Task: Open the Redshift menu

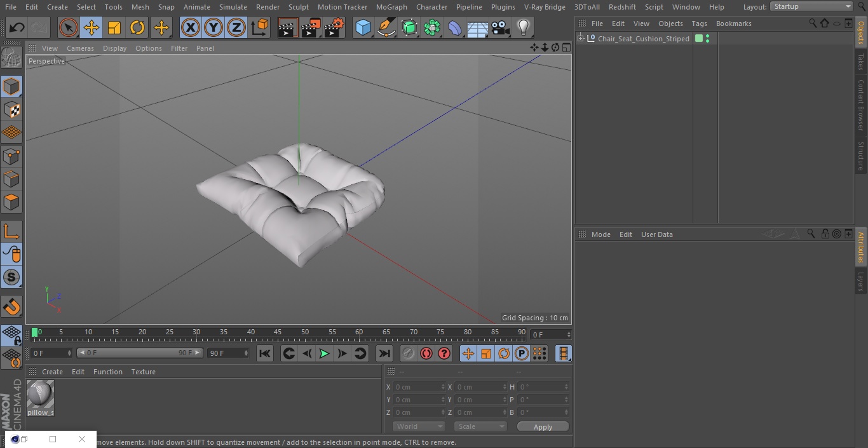Action: (x=622, y=7)
